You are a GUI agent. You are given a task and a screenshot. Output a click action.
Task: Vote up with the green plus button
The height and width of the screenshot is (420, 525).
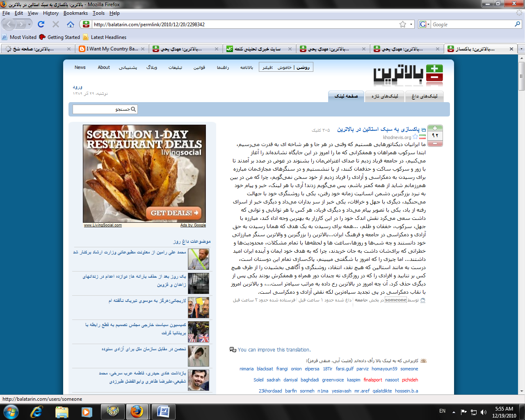point(435,128)
